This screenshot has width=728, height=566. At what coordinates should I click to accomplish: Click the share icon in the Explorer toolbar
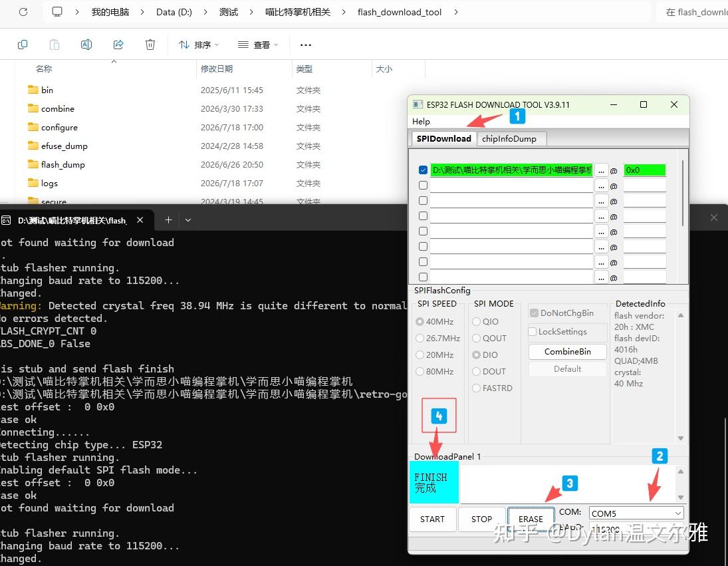118,45
